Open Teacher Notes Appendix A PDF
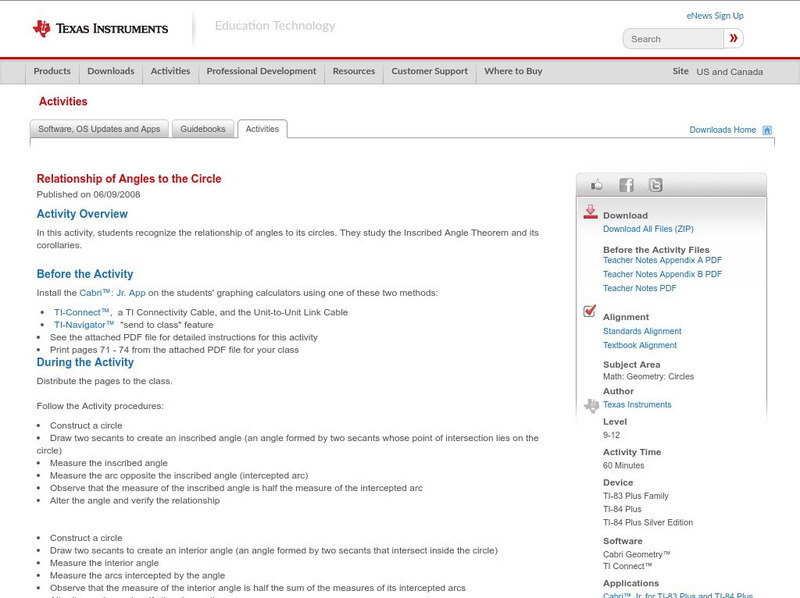 tap(662, 260)
